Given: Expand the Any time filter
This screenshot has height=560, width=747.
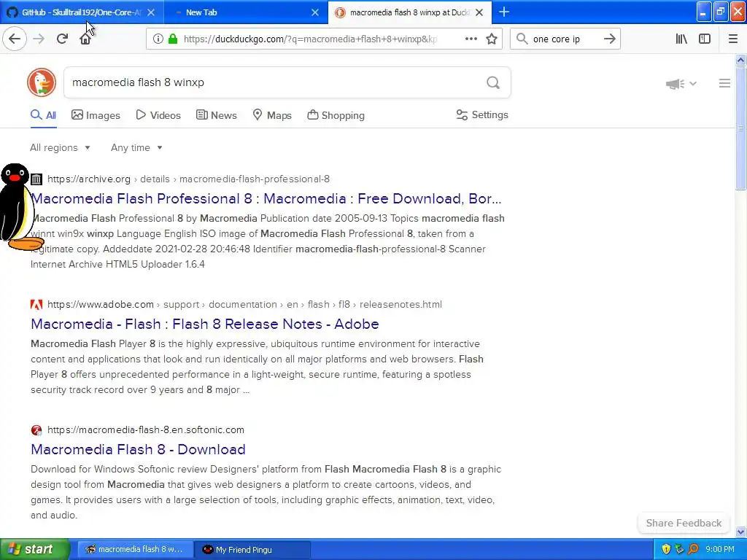Looking at the screenshot, I should click(136, 147).
